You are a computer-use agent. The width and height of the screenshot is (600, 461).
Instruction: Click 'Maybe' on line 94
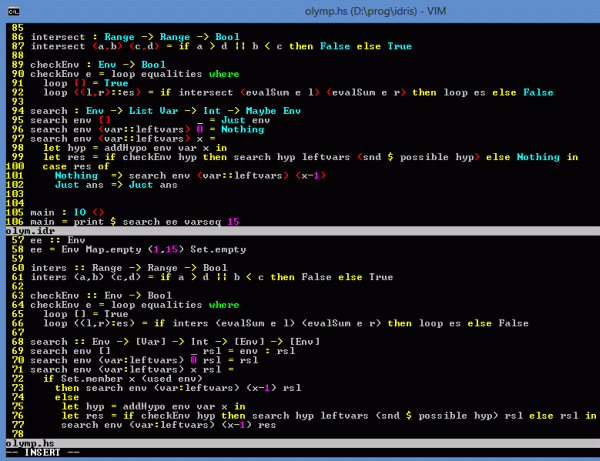click(261, 111)
